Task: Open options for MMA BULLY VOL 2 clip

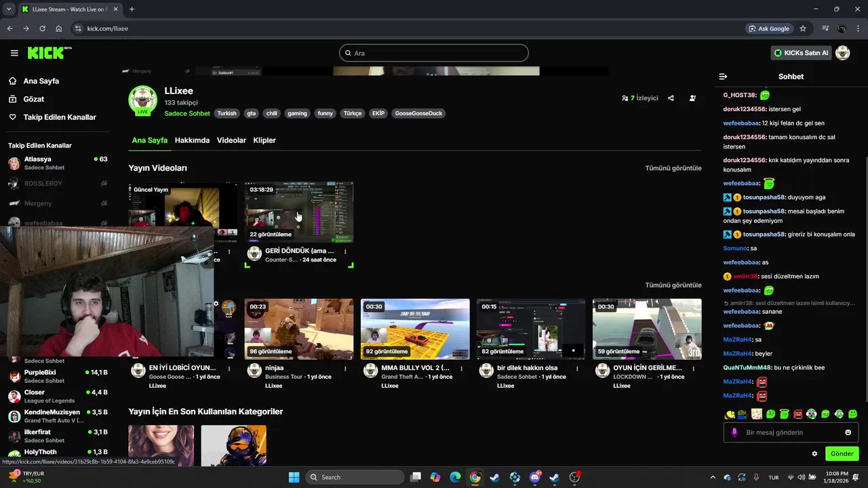Action: [461, 369]
